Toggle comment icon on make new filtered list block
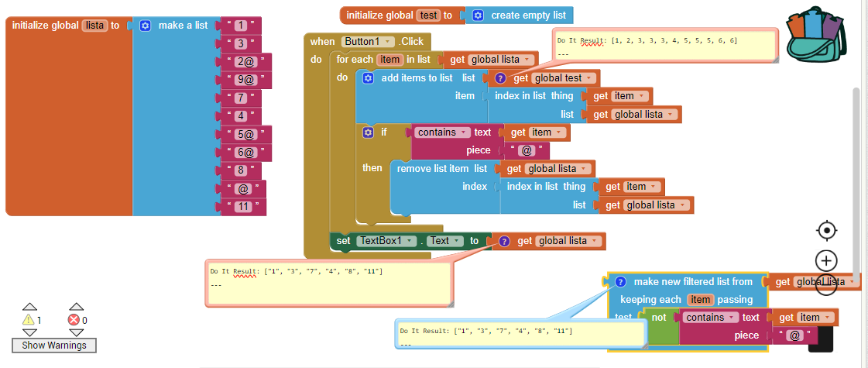The width and height of the screenshot is (868, 368). pos(619,282)
